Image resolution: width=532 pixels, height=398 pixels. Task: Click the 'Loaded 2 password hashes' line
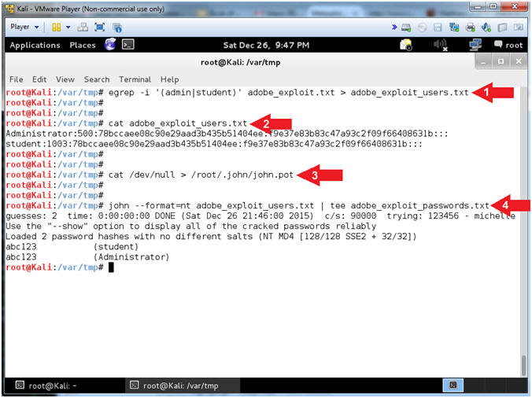(x=211, y=237)
